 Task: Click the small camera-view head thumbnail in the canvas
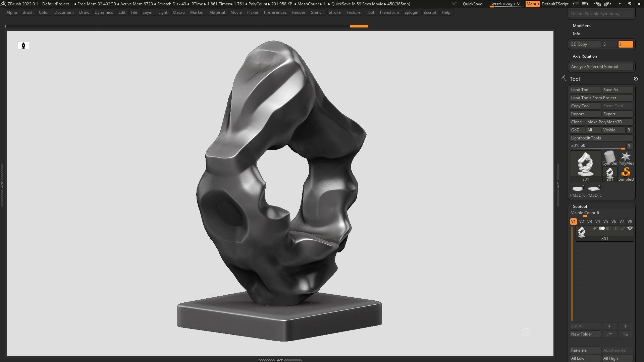[x=23, y=46]
